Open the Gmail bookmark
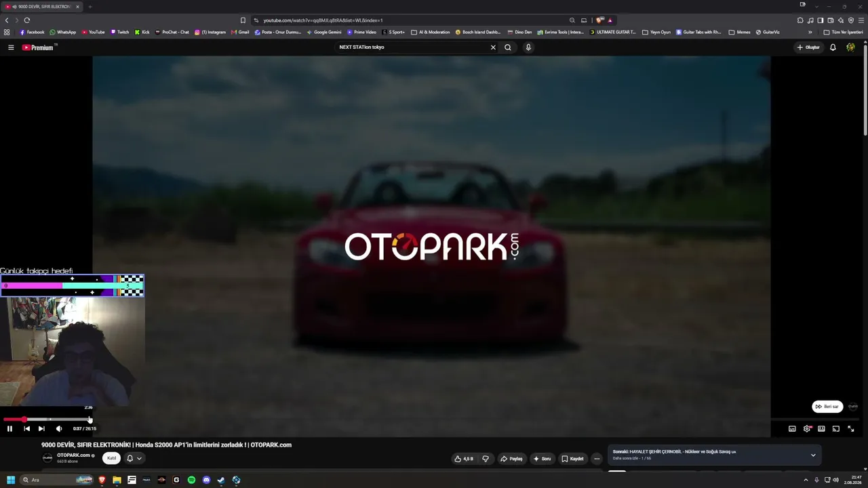The image size is (868, 488). 240,32
